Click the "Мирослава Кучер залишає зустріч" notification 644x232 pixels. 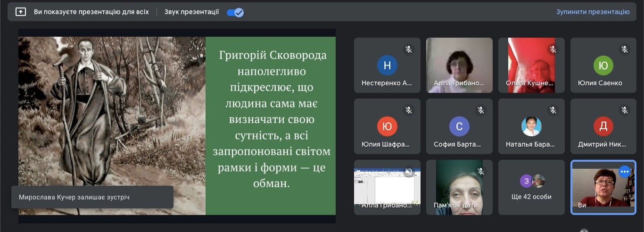point(92,197)
